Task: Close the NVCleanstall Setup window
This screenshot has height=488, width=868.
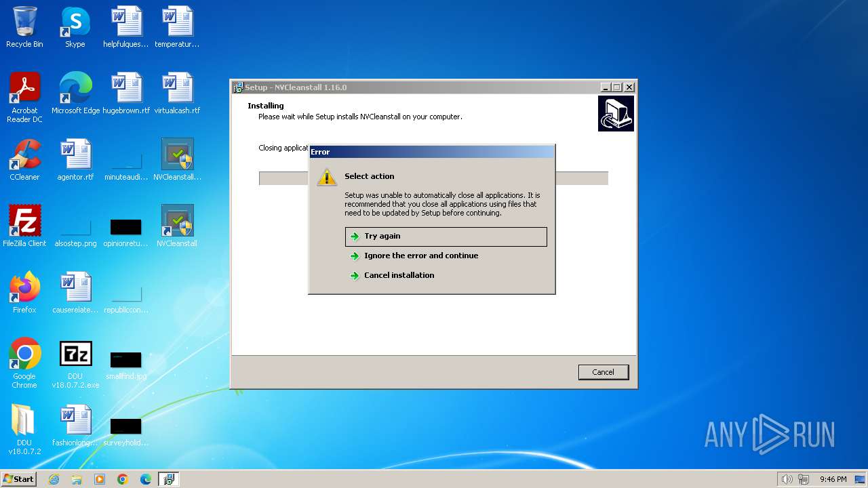Action: [629, 87]
